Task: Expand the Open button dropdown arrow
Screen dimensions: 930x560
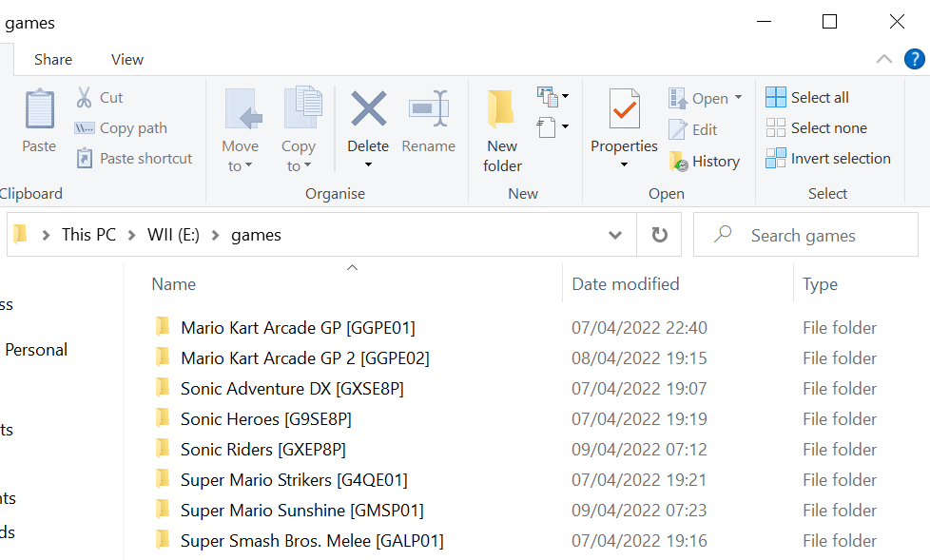Action: coord(738,97)
